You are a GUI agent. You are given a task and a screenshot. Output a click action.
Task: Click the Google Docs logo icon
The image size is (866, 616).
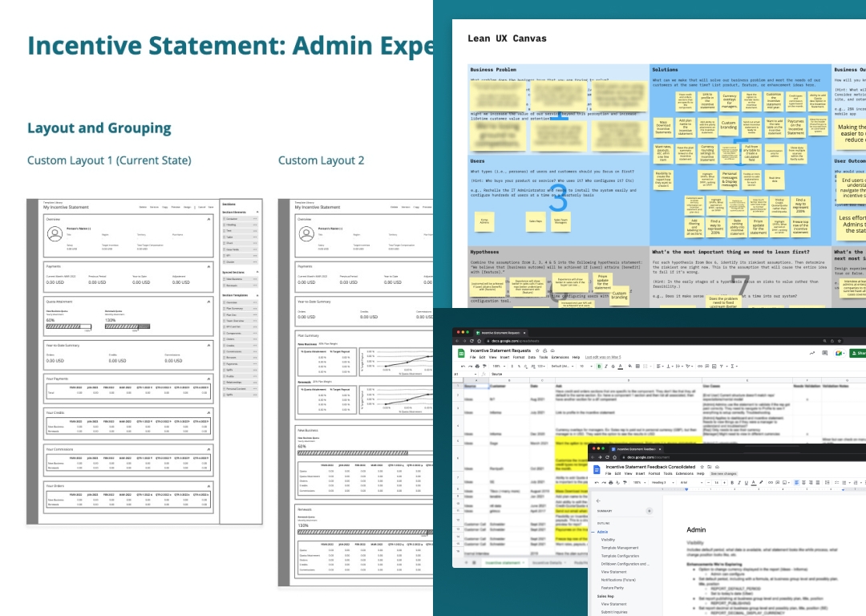[x=597, y=469]
